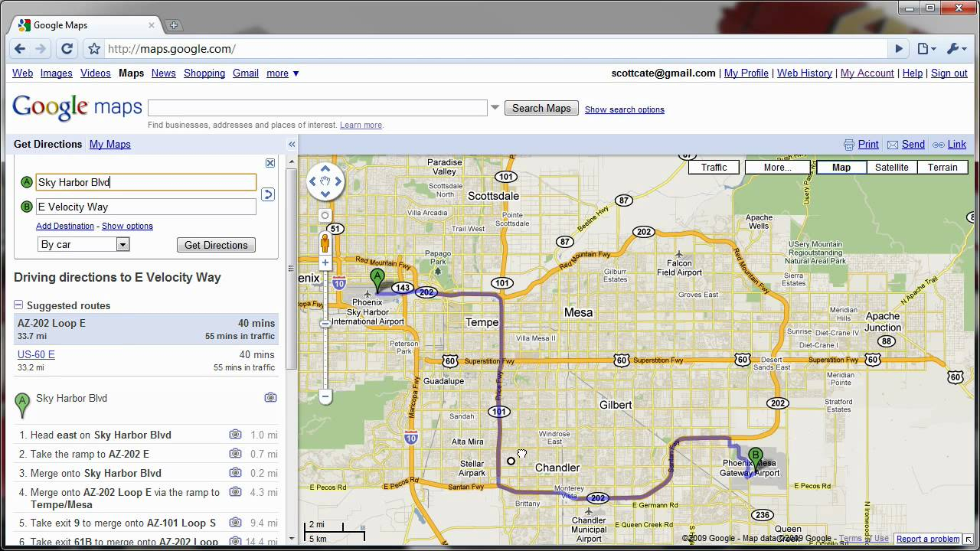980x551 pixels.
Task: Click destination marker B on the map
Action: 756,460
